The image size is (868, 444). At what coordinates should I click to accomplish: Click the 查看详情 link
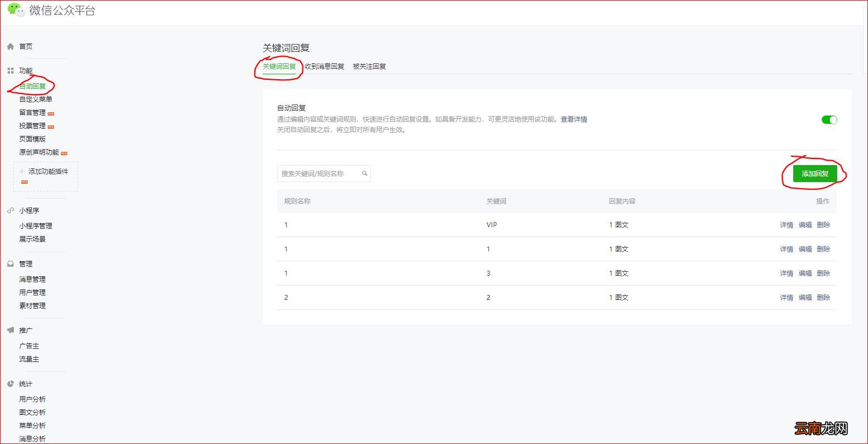574,119
